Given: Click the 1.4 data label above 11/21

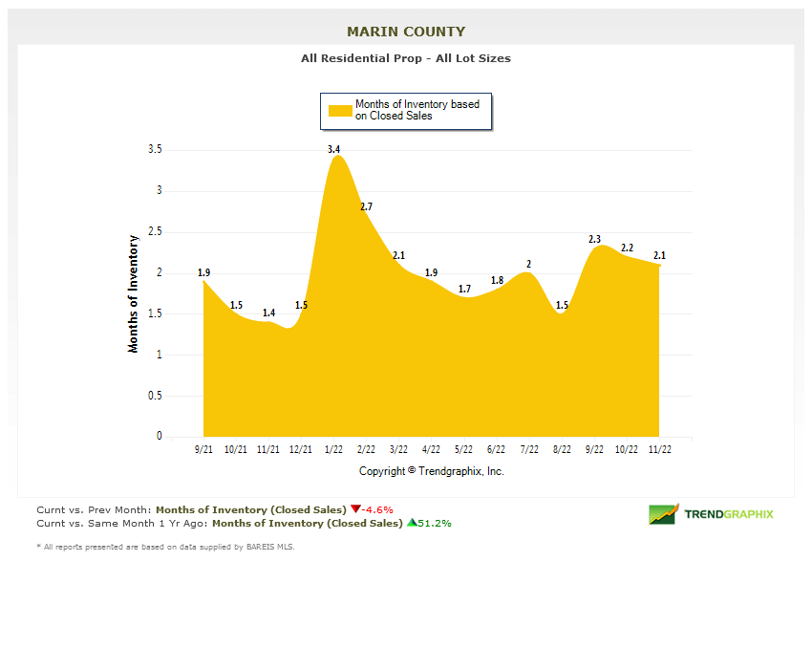Looking at the screenshot, I should [268, 313].
